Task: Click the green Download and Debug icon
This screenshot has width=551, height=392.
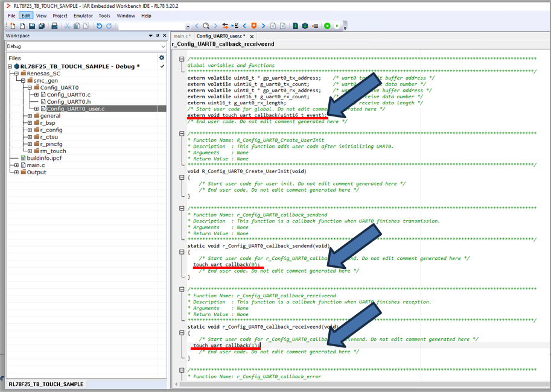Action: (x=327, y=26)
